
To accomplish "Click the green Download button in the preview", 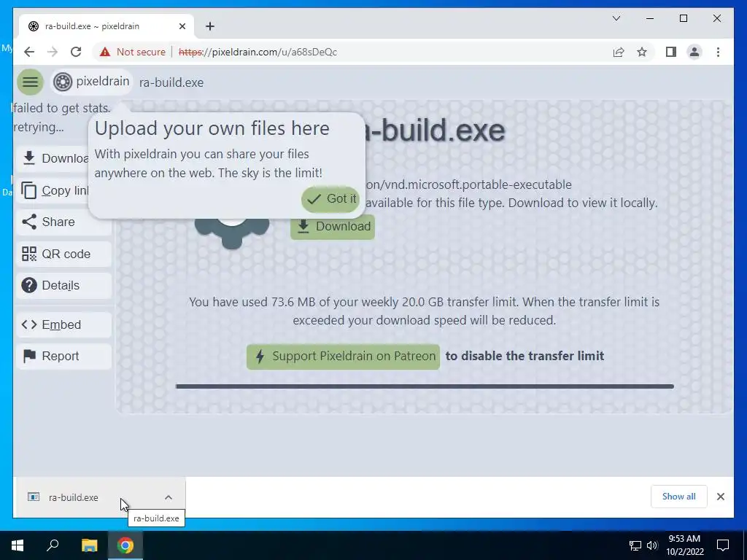I will pyautogui.click(x=333, y=227).
